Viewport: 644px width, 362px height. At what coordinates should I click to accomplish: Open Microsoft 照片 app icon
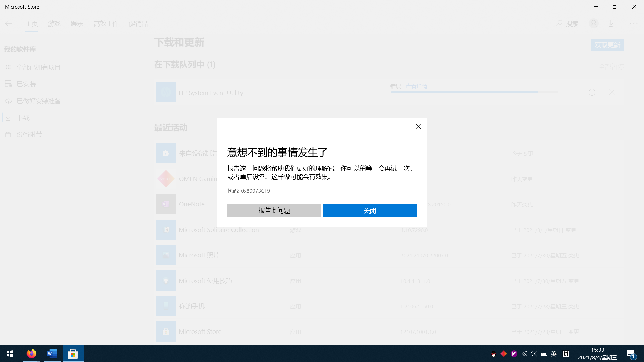coord(166,255)
